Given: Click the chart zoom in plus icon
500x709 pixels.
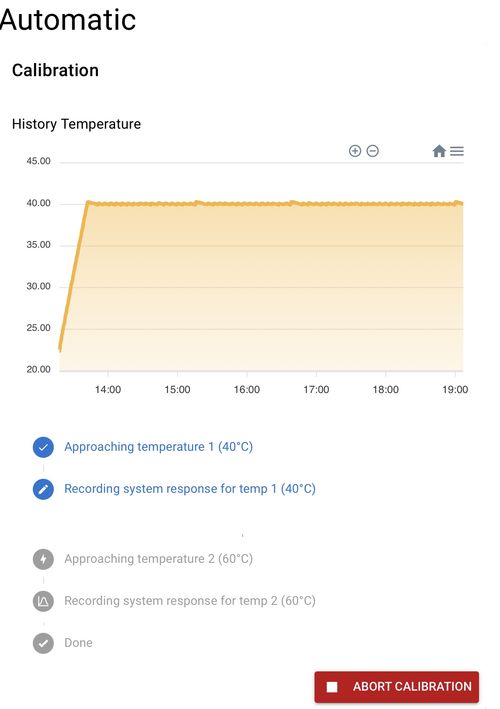Looking at the screenshot, I should pos(355,151).
